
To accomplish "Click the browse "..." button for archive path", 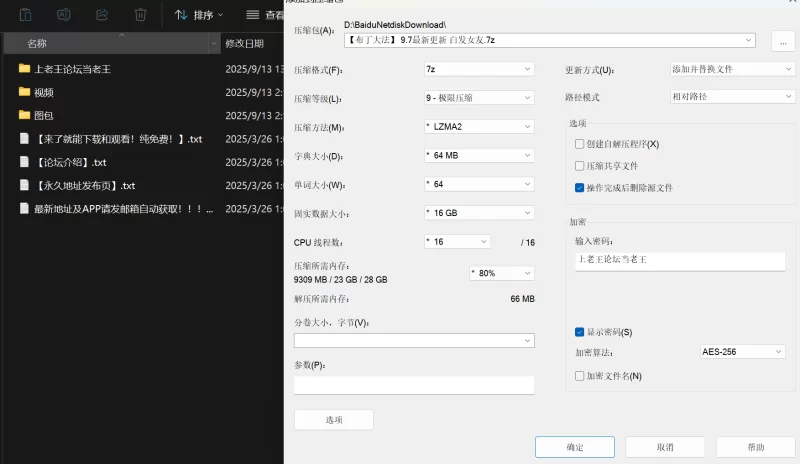I will tap(783, 41).
